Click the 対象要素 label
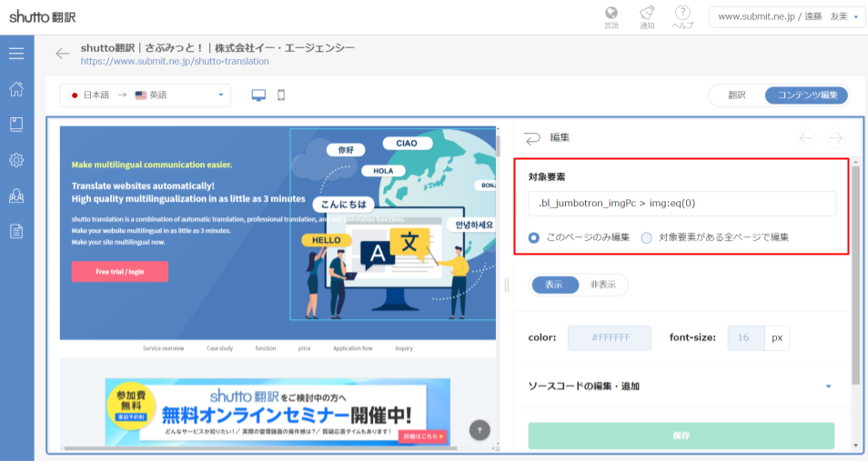This screenshot has width=868, height=470. tap(547, 177)
